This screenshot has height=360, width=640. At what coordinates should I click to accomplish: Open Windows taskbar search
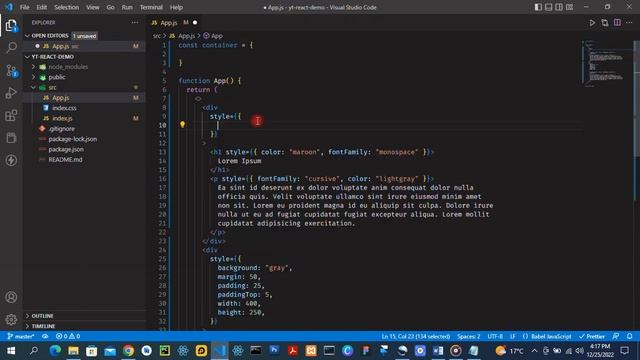[x=34, y=351]
